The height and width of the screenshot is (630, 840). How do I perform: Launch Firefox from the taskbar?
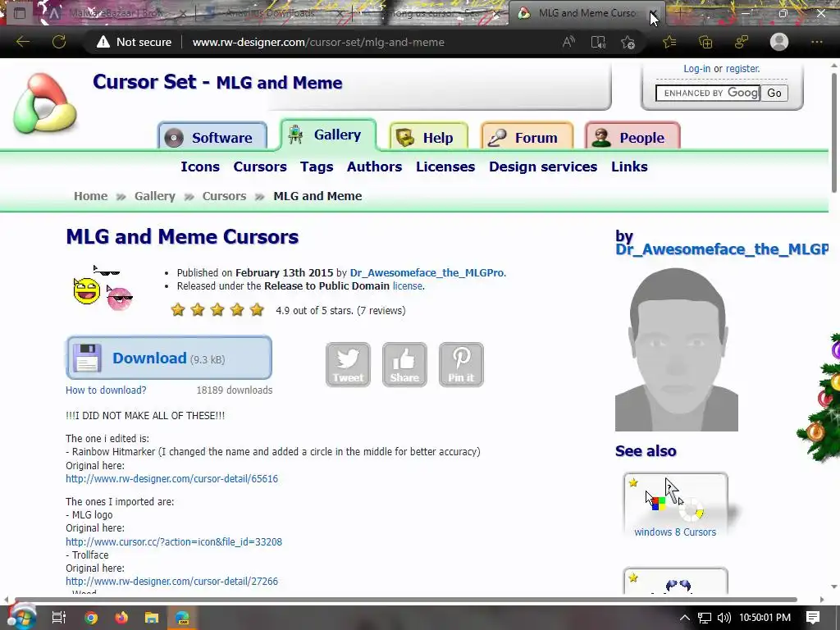(x=121, y=618)
